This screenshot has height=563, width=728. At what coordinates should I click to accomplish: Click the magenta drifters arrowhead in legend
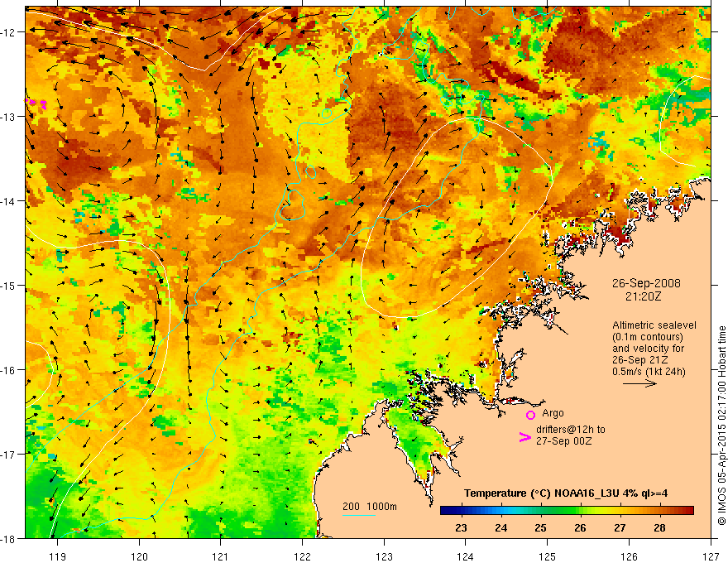525,437
